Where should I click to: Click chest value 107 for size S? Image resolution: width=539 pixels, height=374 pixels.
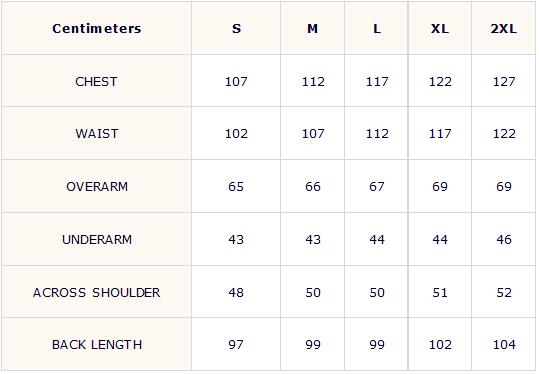point(236,82)
